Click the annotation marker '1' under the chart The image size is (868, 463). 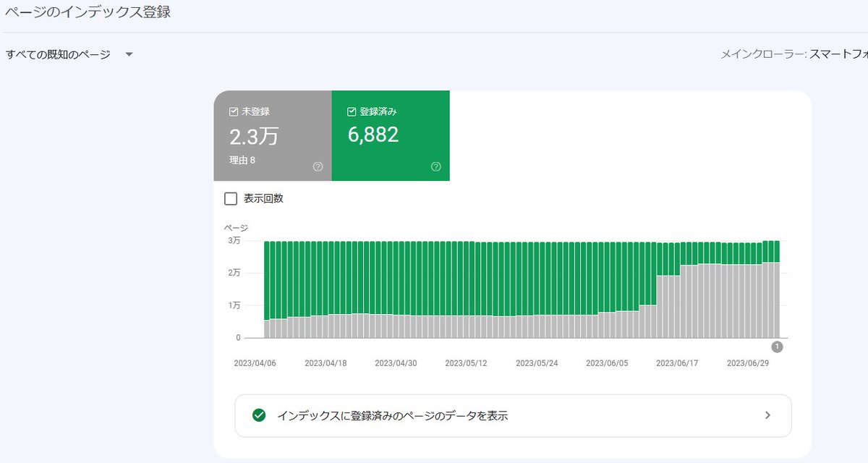click(x=777, y=347)
